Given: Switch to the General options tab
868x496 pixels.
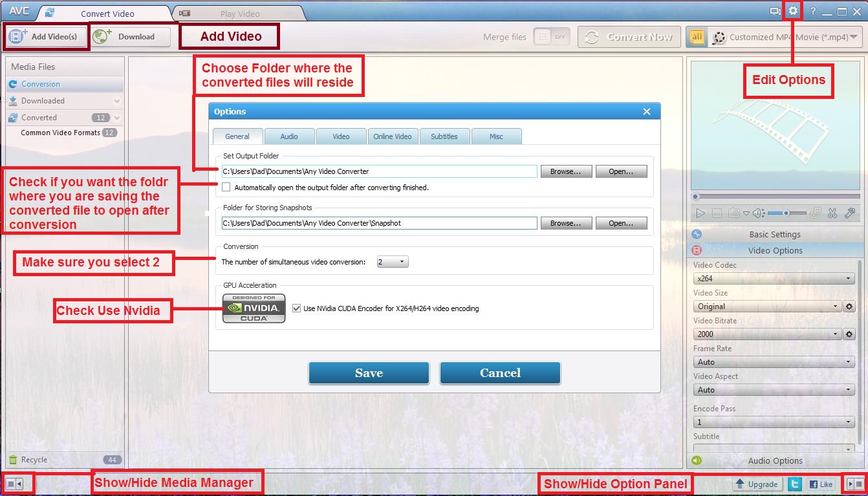Looking at the screenshot, I should click(237, 136).
